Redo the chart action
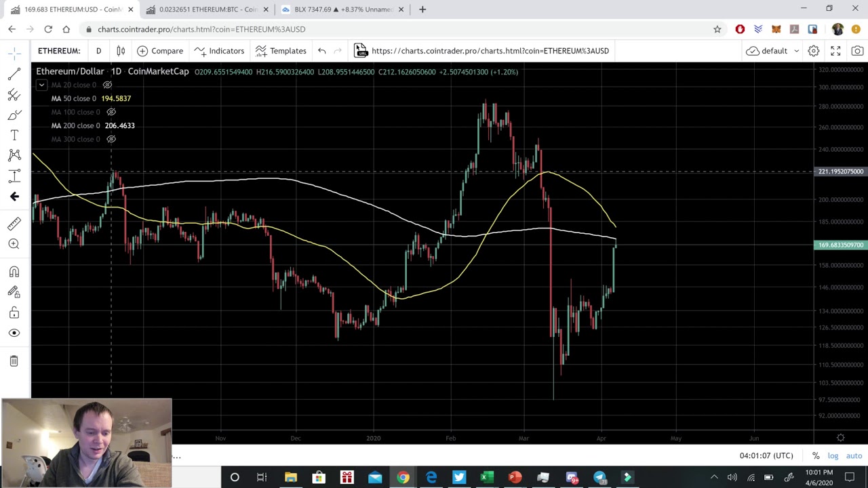This screenshot has width=868, height=488. pyautogui.click(x=338, y=51)
